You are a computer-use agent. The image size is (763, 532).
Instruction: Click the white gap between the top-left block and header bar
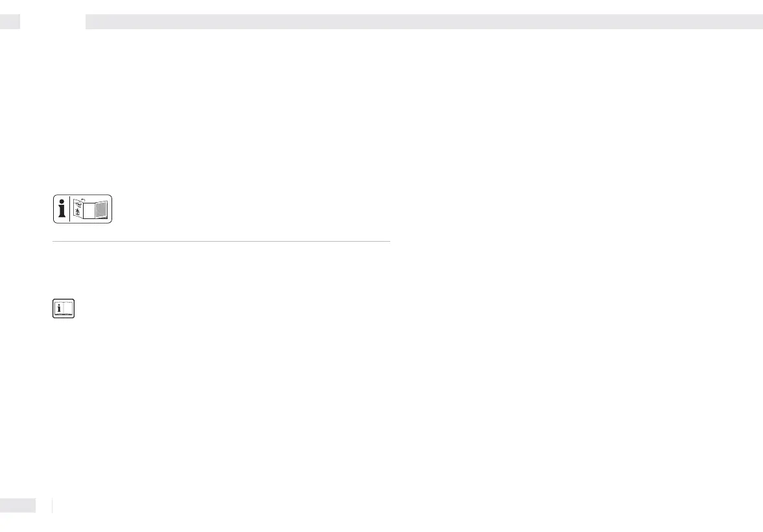point(53,22)
